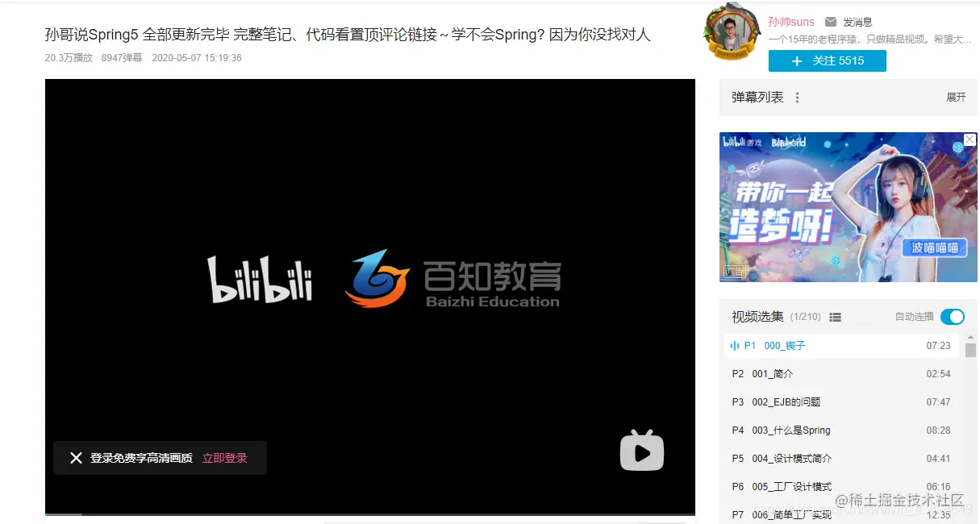Click the now-playing bars icon beside P1
This screenshot has height=524, width=980.
[x=735, y=346]
